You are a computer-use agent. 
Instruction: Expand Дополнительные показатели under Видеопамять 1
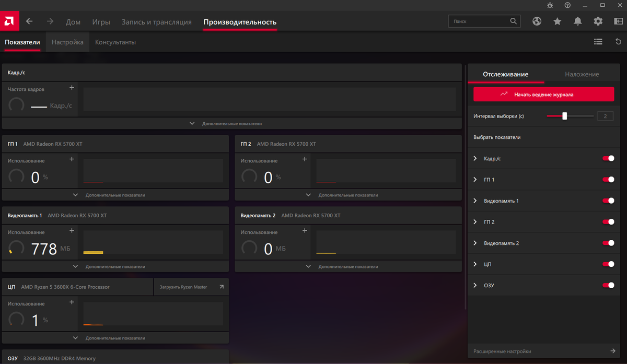[115, 266]
